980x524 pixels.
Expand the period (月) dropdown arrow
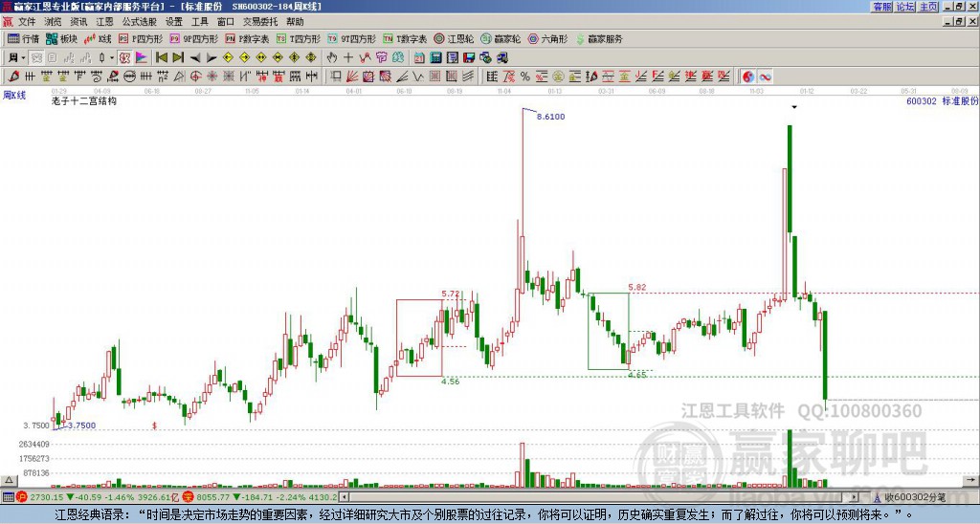pyautogui.click(x=23, y=58)
